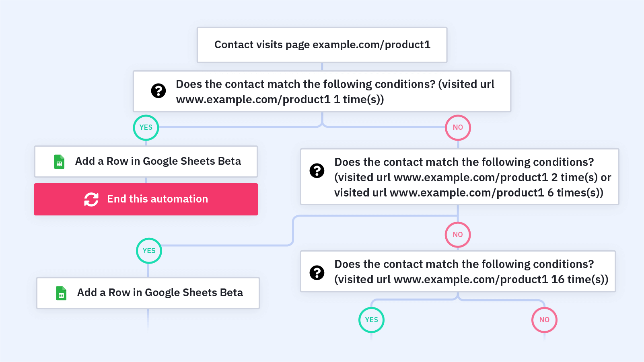
Task: Select the YES badge under the first condition
Action: click(x=146, y=128)
